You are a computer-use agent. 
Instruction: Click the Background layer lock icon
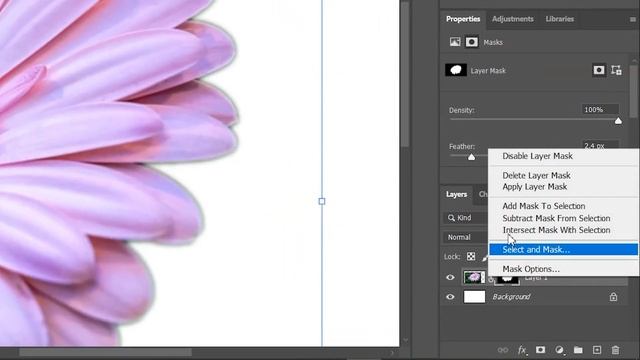point(613,297)
